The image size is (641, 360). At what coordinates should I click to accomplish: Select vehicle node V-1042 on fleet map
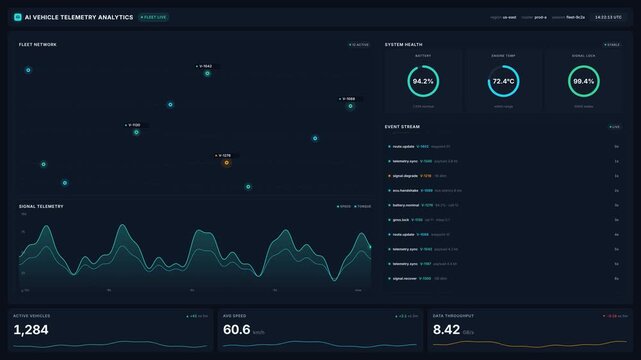(207, 74)
